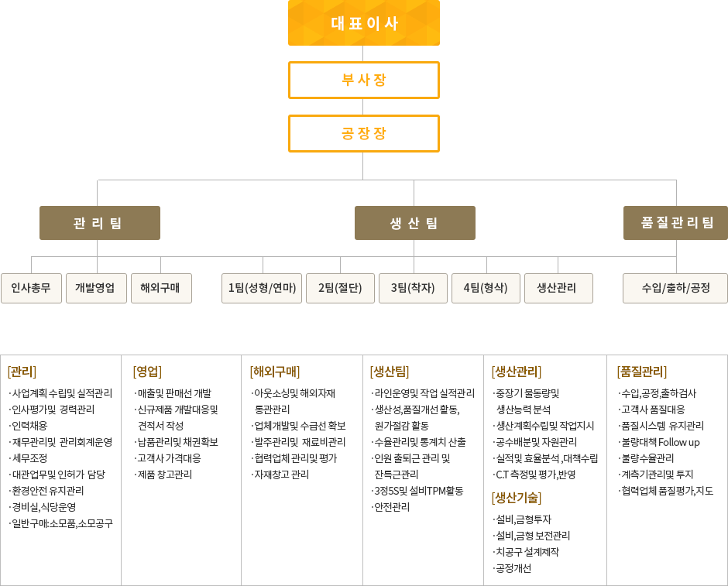This screenshot has height=586, width=728.
Task: Click the 고객사 가격대응 line
Action: click(x=167, y=458)
